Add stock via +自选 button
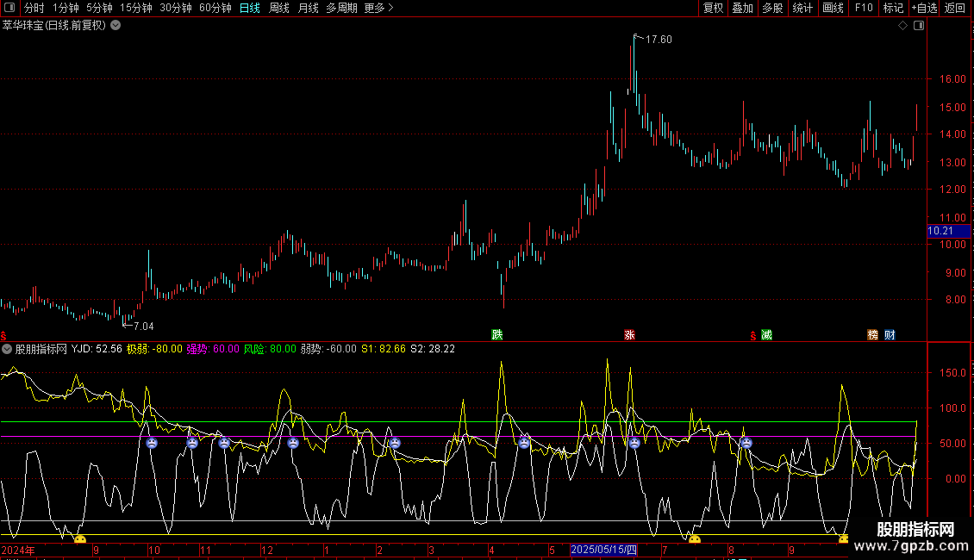 point(923,8)
